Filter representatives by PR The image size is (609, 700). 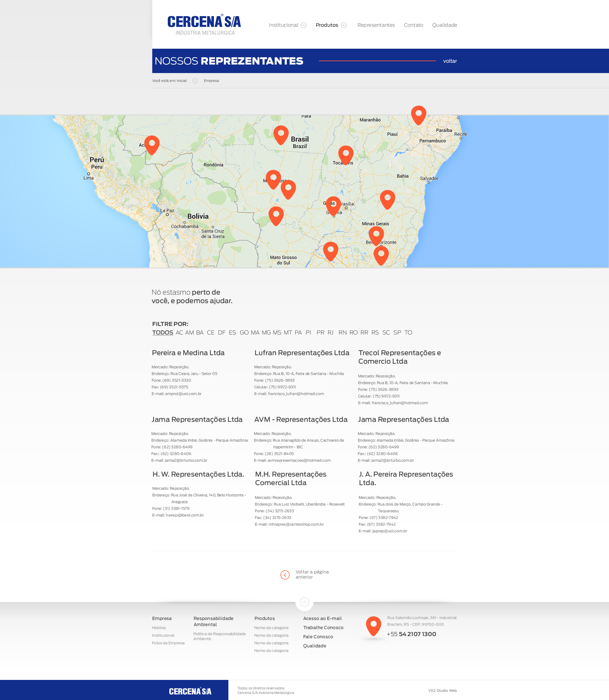point(320,333)
